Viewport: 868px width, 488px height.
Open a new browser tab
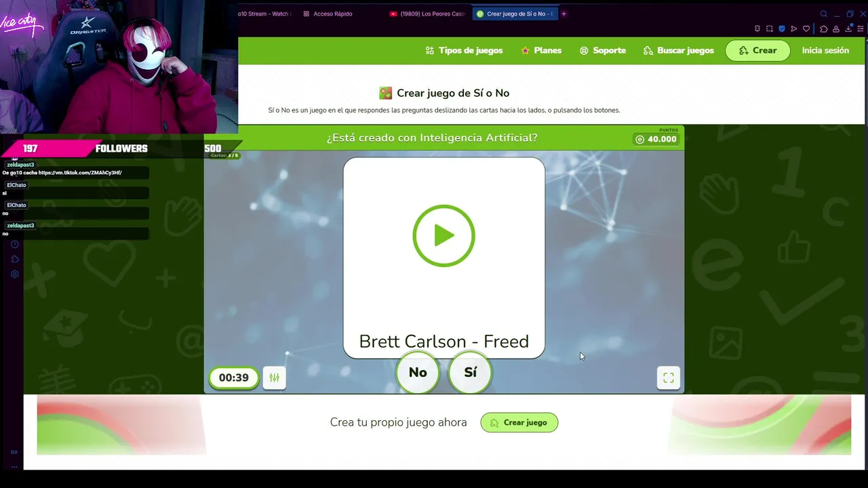pos(564,14)
